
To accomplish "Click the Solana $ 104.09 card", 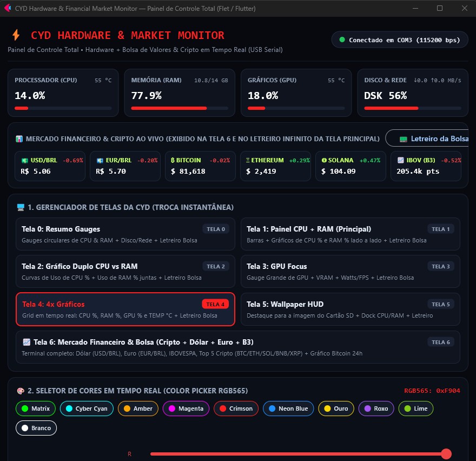I will pyautogui.click(x=351, y=166).
